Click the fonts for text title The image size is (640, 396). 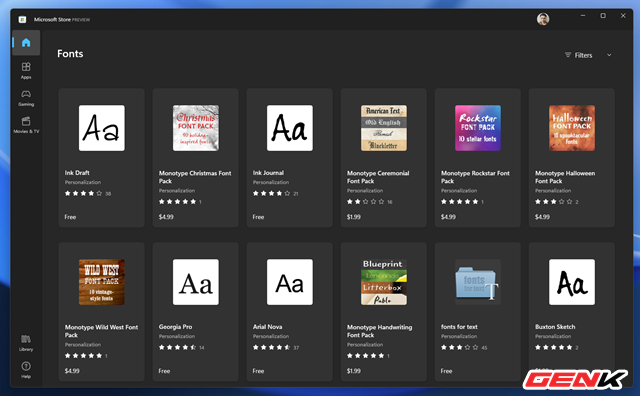459,327
